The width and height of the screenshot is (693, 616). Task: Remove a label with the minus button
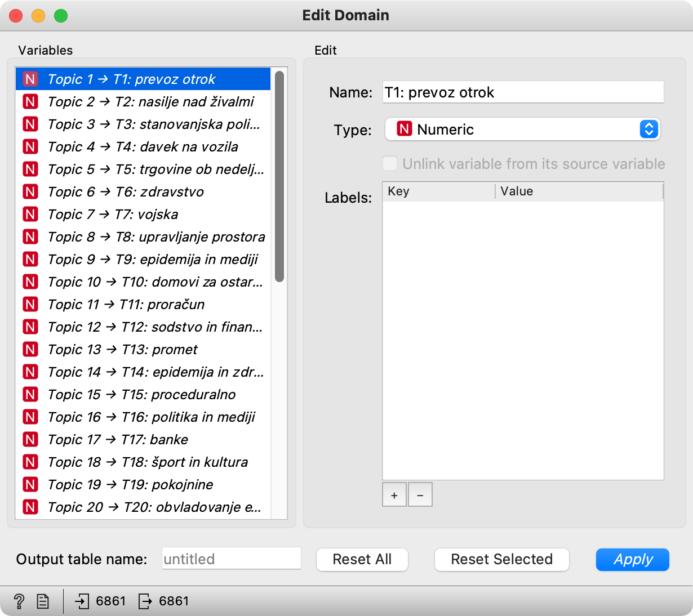[x=420, y=495]
